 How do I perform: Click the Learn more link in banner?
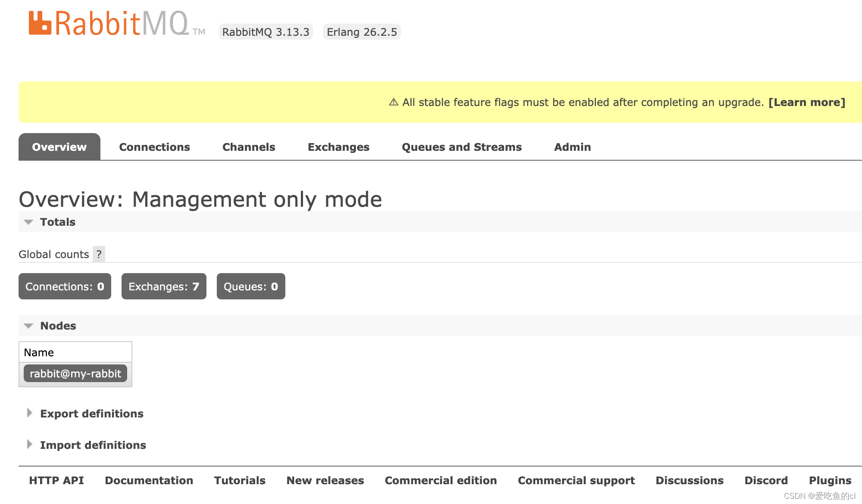[x=807, y=102]
